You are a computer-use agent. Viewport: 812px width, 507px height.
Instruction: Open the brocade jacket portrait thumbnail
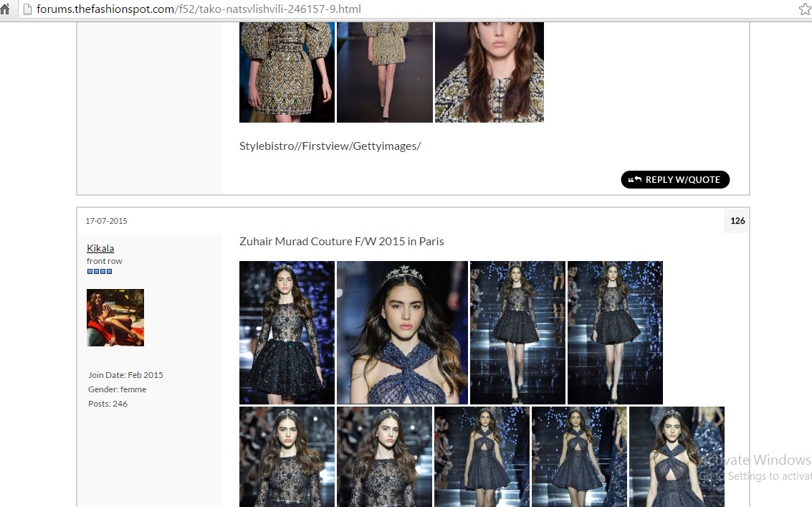pyautogui.click(x=489, y=72)
